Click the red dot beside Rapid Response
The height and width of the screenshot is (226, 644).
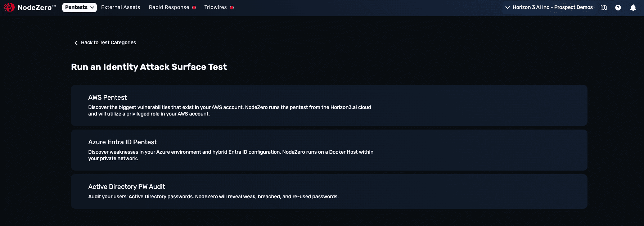pyautogui.click(x=194, y=8)
